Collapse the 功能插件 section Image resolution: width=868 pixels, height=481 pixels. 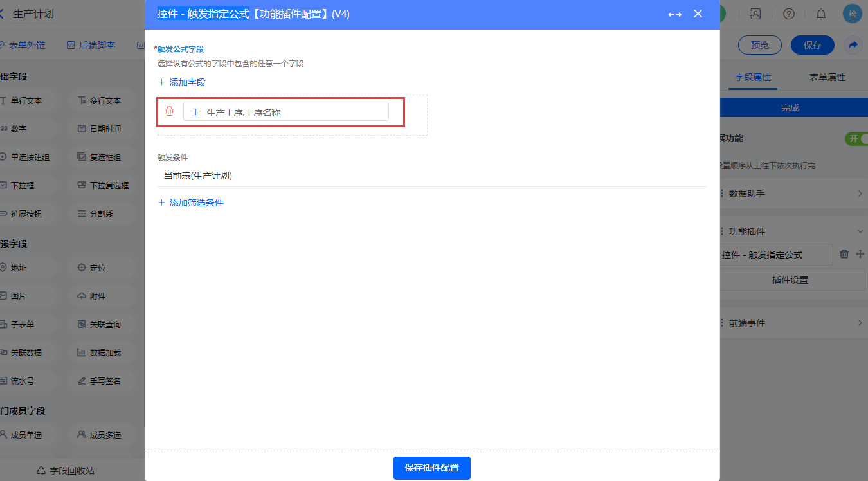pyautogui.click(x=860, y=231)
